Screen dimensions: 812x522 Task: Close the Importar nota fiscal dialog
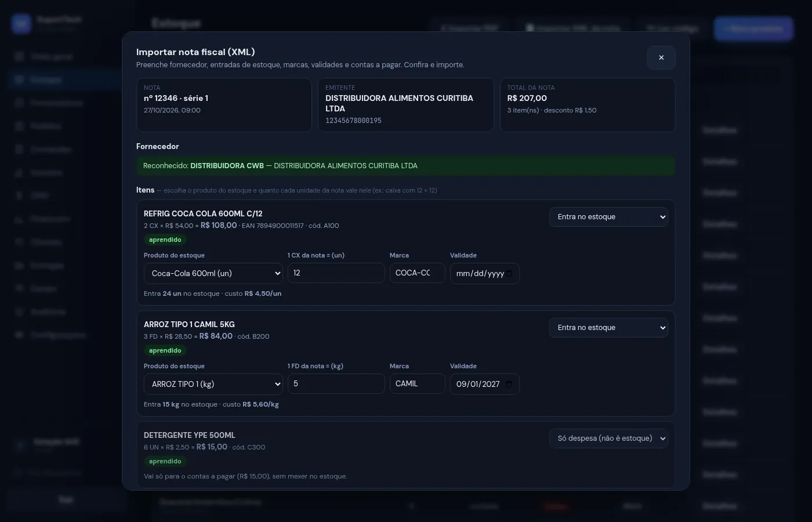pos(661,57)
